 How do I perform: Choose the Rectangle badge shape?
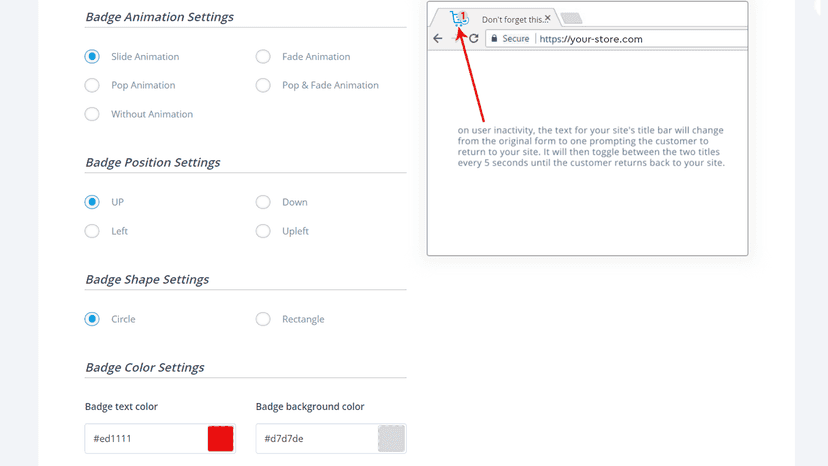263,319
